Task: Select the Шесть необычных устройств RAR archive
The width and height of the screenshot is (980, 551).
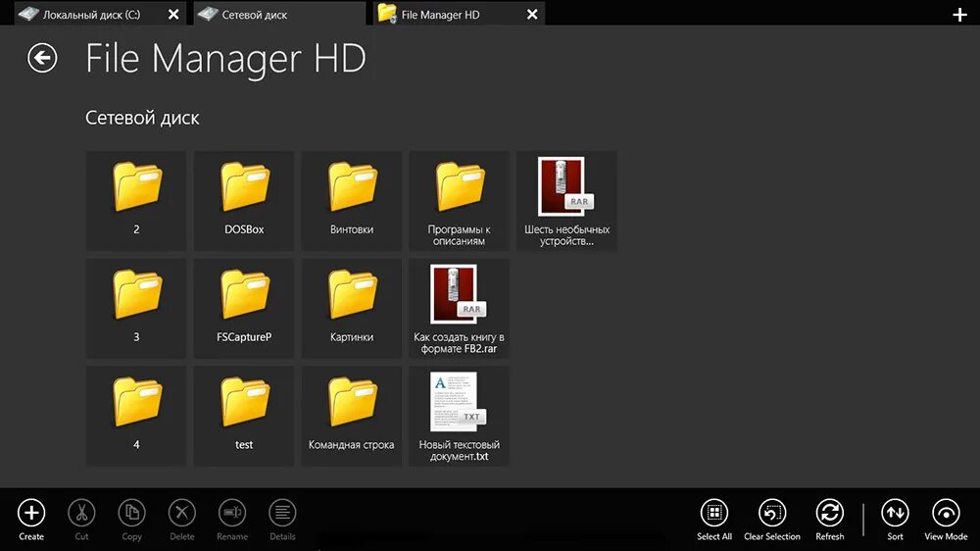Action: click(566, 201)
